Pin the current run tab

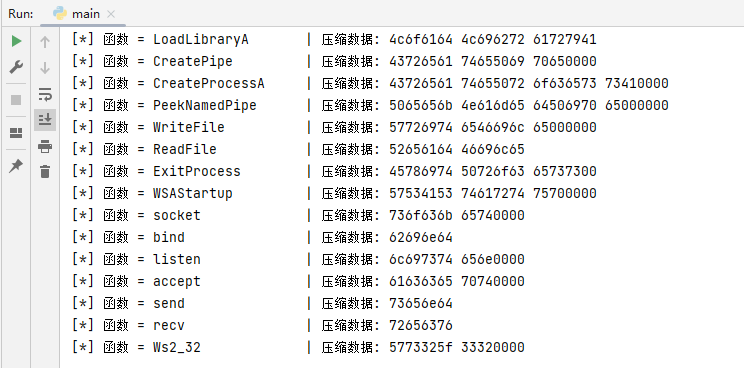pyautogui.click(x=16, y=166)
